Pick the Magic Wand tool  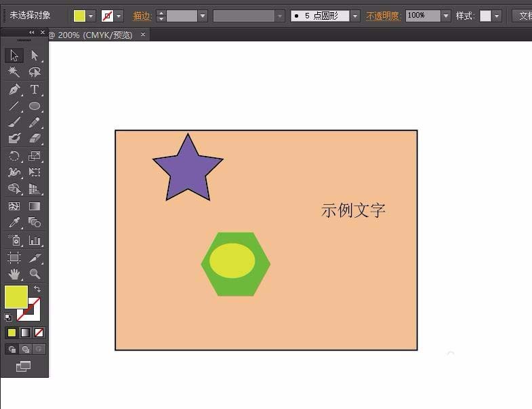[x=14, y=72]
